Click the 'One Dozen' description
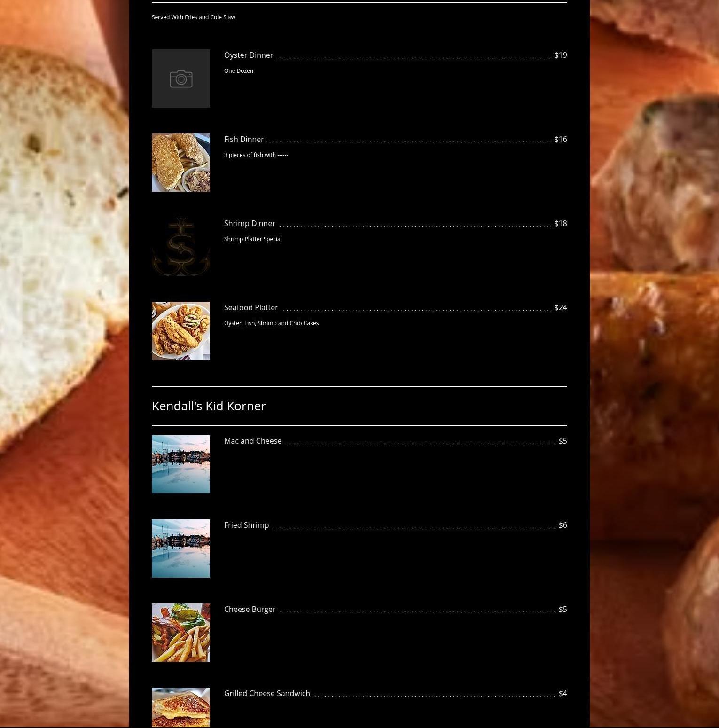The width and height of the screenshot is (719, 728). click(239, 70)
